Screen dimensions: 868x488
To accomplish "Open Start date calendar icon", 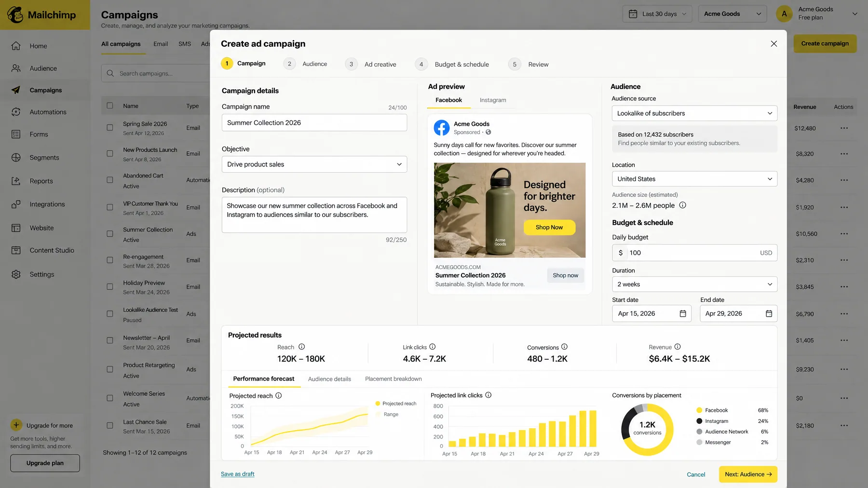I will (x=683, y=313).
